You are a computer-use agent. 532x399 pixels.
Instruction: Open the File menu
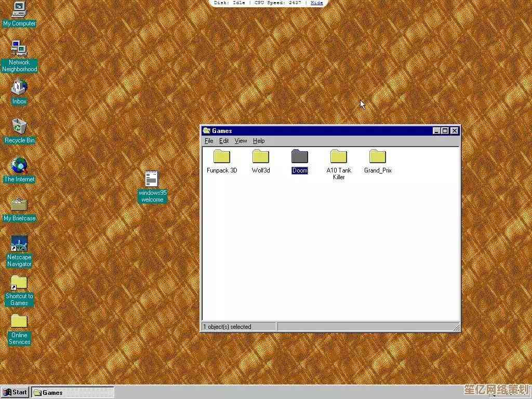pos(209,141)
